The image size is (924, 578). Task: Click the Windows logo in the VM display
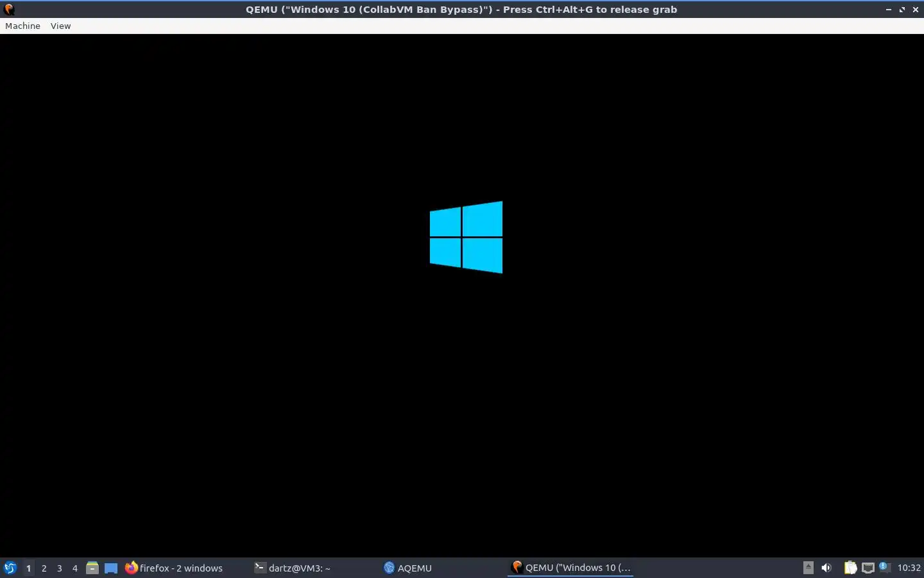point(466,237)
